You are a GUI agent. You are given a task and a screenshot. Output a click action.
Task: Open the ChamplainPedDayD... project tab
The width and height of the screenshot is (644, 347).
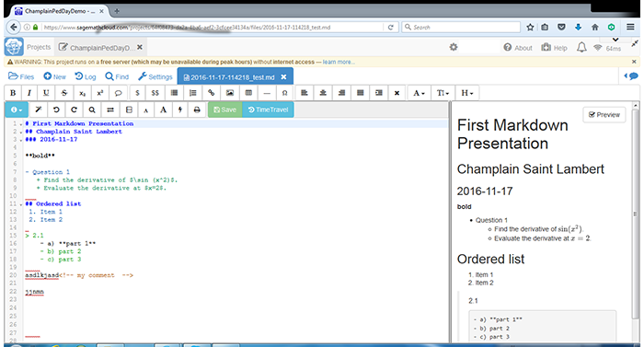[97, 48]
